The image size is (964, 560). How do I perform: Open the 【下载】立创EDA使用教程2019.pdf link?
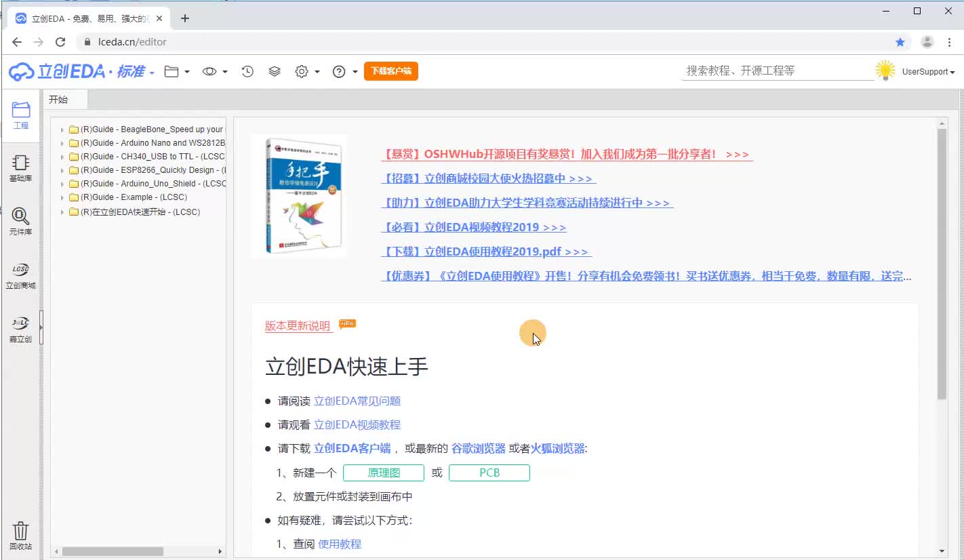(x=487, y=252)
